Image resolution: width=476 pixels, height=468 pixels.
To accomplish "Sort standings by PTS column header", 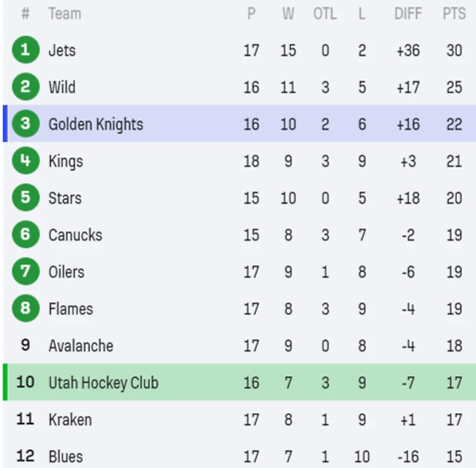I will click(454, 14).
